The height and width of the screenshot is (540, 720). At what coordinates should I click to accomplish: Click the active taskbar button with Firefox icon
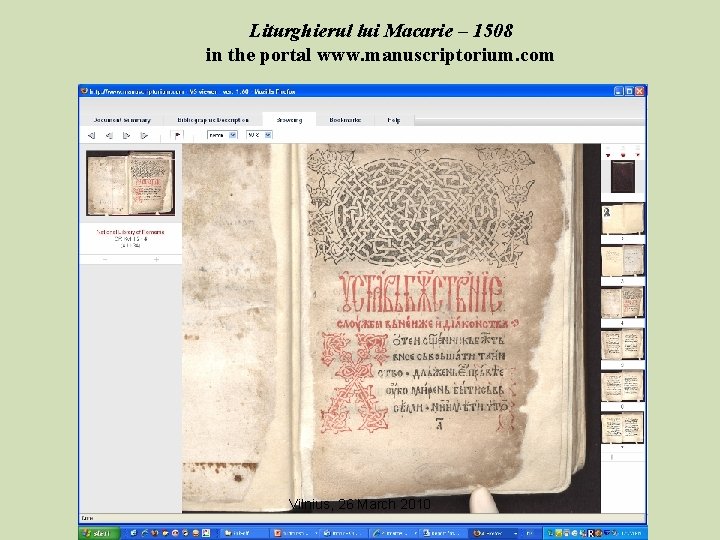pyautogui.click(x=495, y=533)
